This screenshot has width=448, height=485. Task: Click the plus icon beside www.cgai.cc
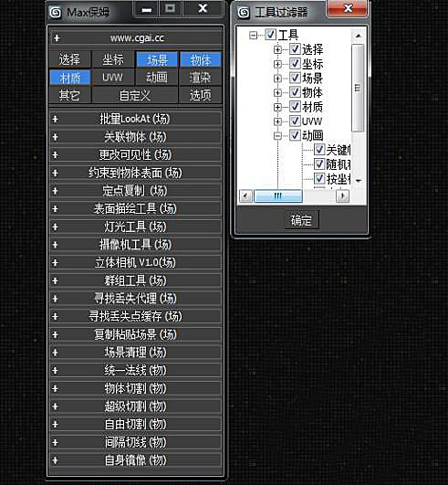[x=57, y=38]
